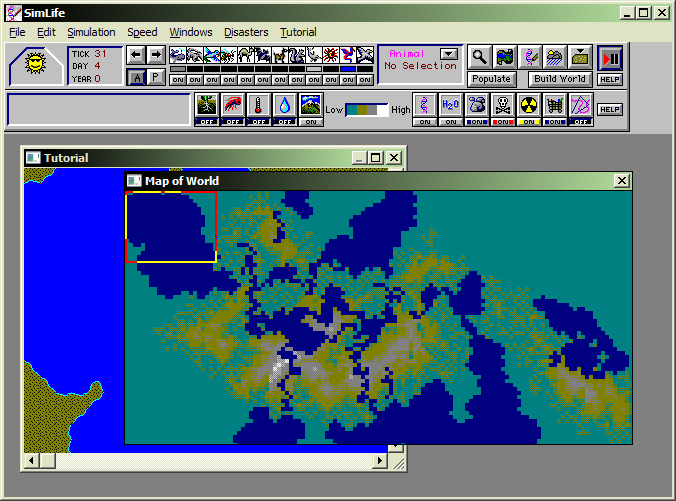Screen dimensions: 676x501
Task: Click the plant roots soil layer icon
Action: (207, 105)
